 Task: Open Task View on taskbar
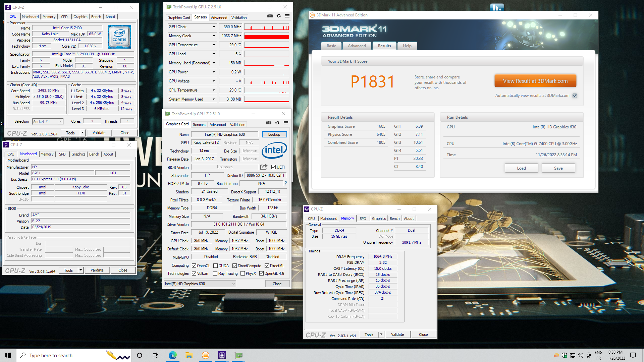tap(156, 355)
